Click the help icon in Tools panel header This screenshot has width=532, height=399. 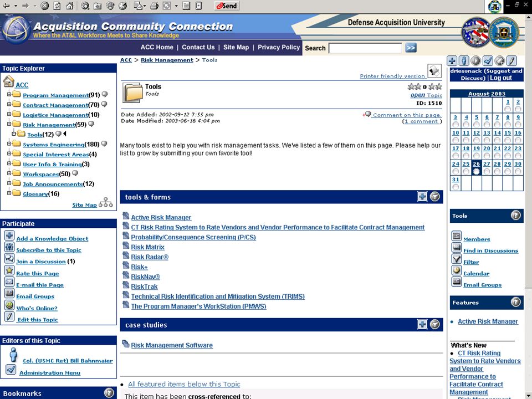[516, 215]
